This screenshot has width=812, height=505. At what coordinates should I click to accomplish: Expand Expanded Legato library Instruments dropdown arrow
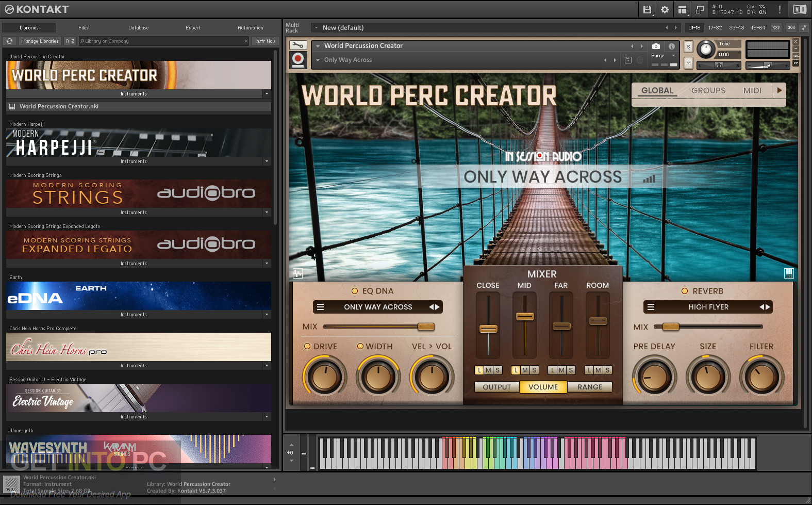(x=267, y=264)
